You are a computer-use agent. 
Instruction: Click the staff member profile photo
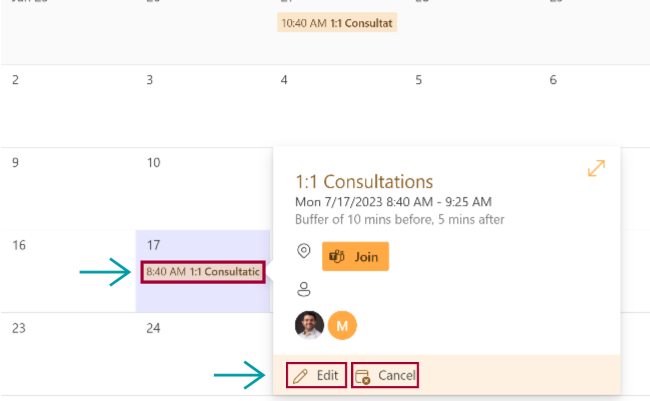point(309,325)
